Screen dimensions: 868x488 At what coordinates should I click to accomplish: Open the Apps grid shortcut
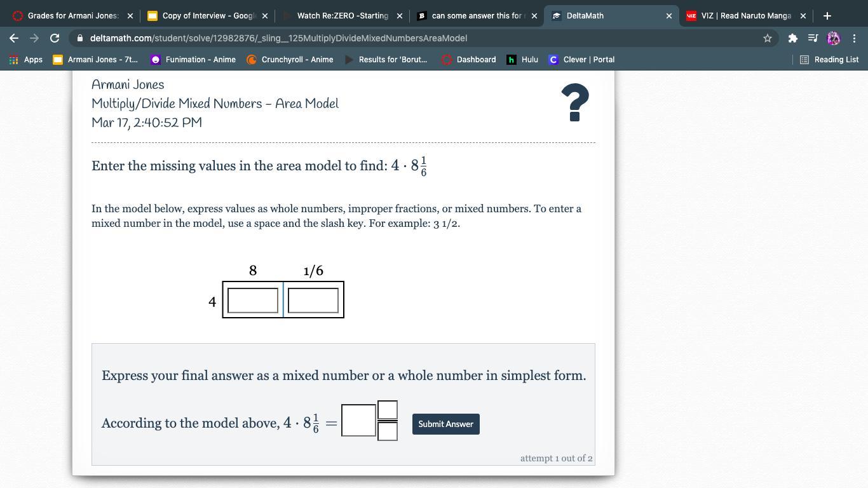tap(26, 60)
